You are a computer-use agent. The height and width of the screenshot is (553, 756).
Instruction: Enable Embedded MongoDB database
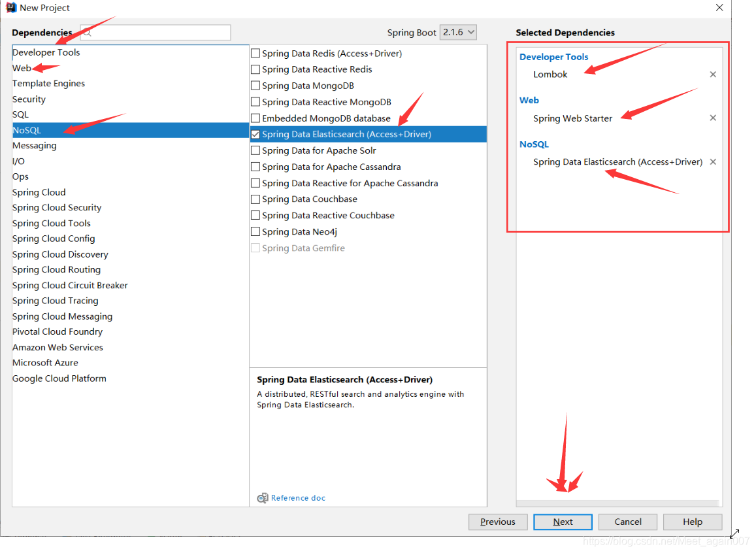click(255, 118)
